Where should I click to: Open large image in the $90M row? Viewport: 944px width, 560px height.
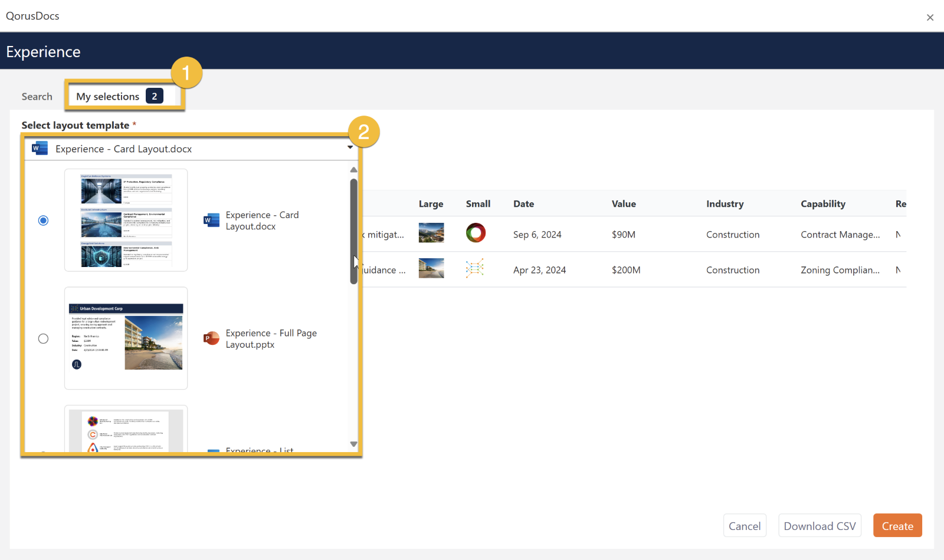(x=431, y=233)
